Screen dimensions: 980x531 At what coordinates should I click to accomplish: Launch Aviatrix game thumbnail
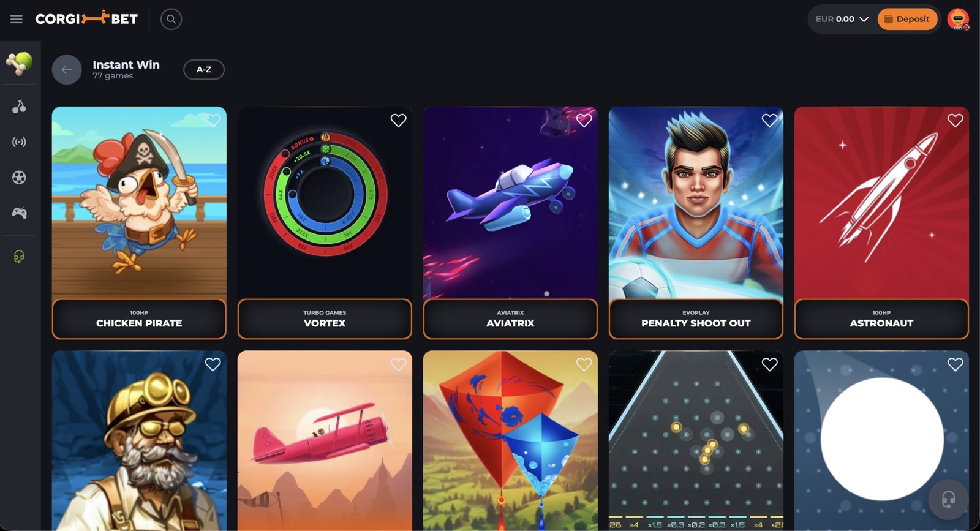coord(510,203)
